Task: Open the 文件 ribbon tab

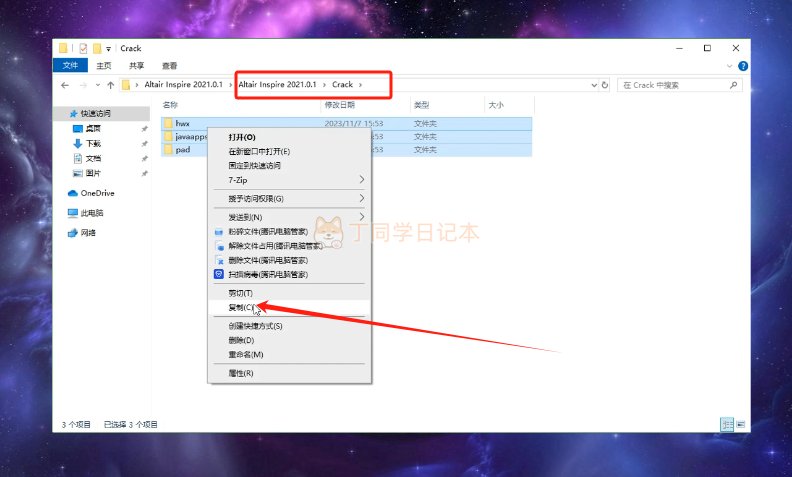Action: [70, 65]
